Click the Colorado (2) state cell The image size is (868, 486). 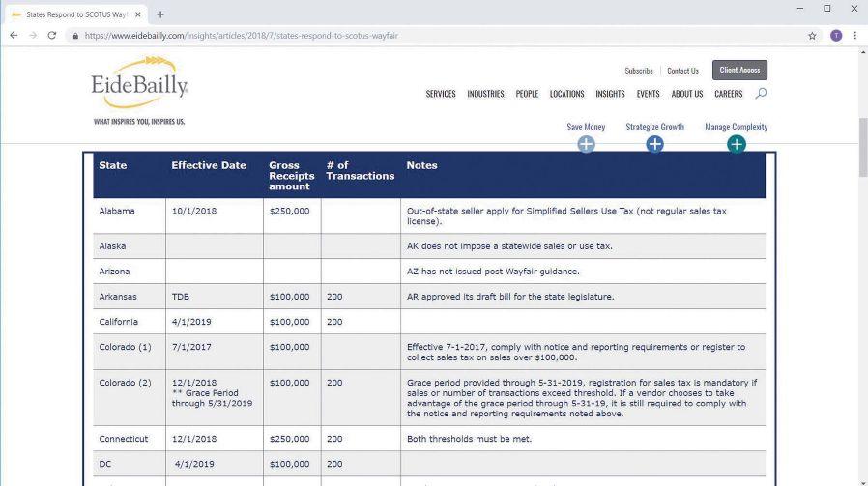[125, 383]
